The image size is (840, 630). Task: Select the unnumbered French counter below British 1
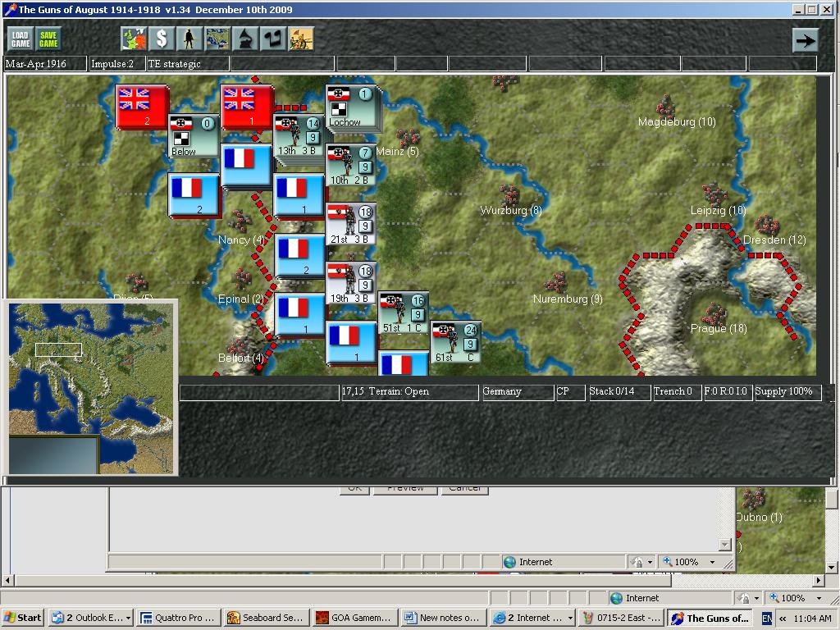(x=246, y=166)
